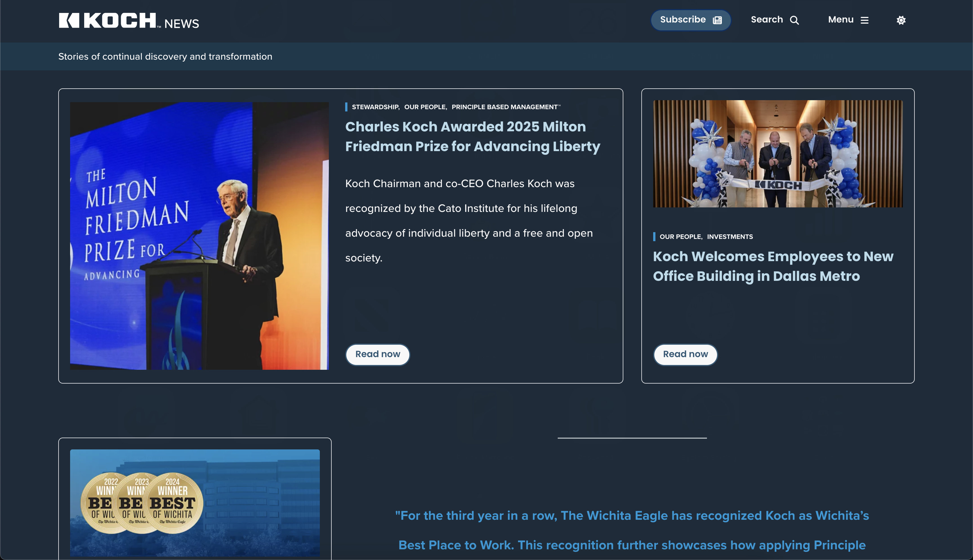Click the Wichita Eagle quote text
The width and height of the screenshot is (973, 560).
[x=632, y=530]
